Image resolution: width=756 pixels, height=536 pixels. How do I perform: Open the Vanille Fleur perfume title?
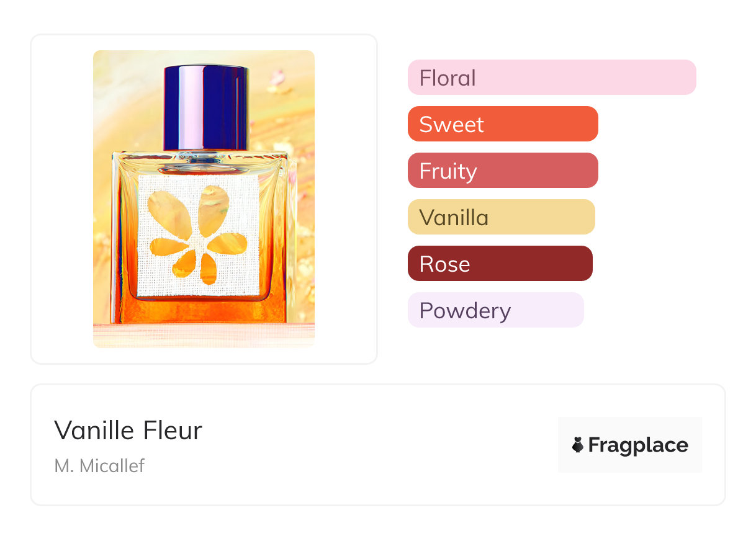point(128,431)
